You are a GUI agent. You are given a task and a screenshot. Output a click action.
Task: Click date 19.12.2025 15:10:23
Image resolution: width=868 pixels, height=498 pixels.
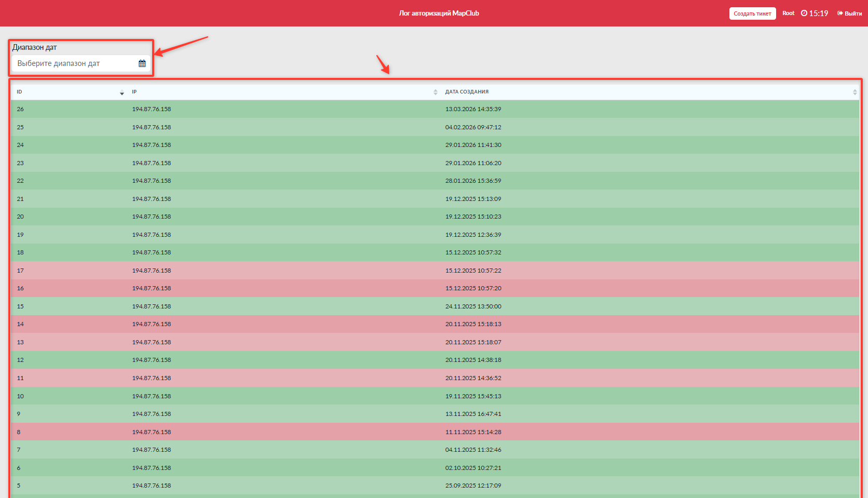pos(473,217)
